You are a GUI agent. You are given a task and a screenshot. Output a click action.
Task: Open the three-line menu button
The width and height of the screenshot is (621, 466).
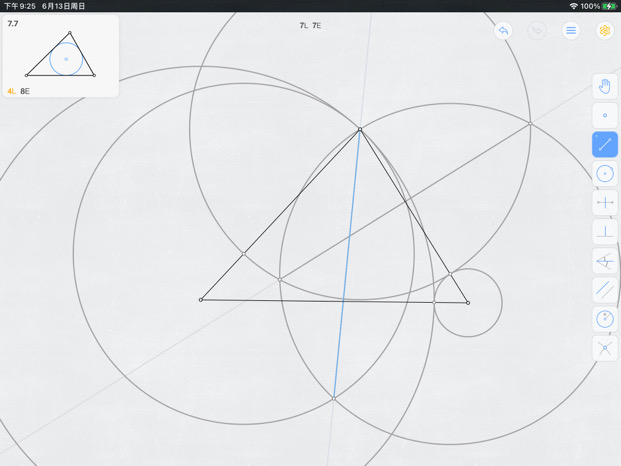coord(571,30)
